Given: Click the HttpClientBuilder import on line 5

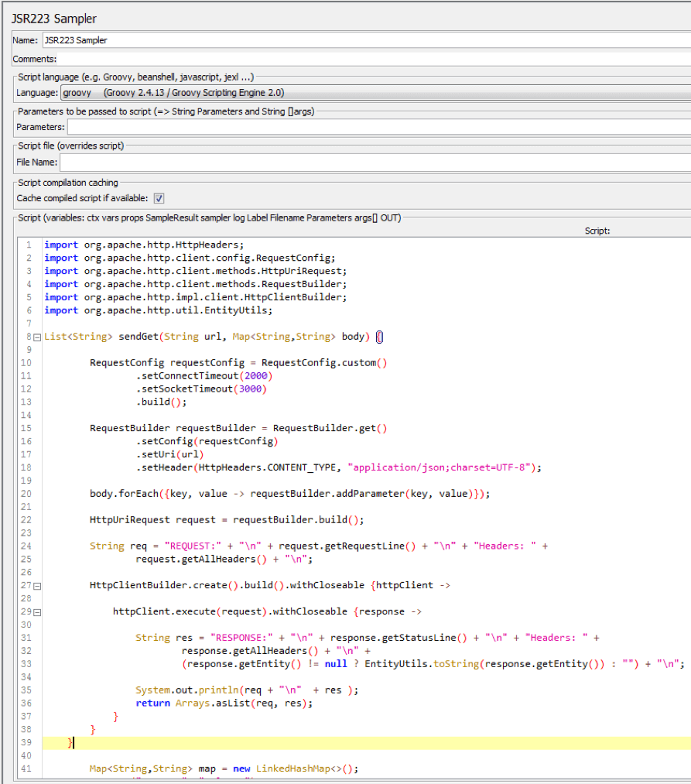Looking at the screenshot, I should [195, 297].
